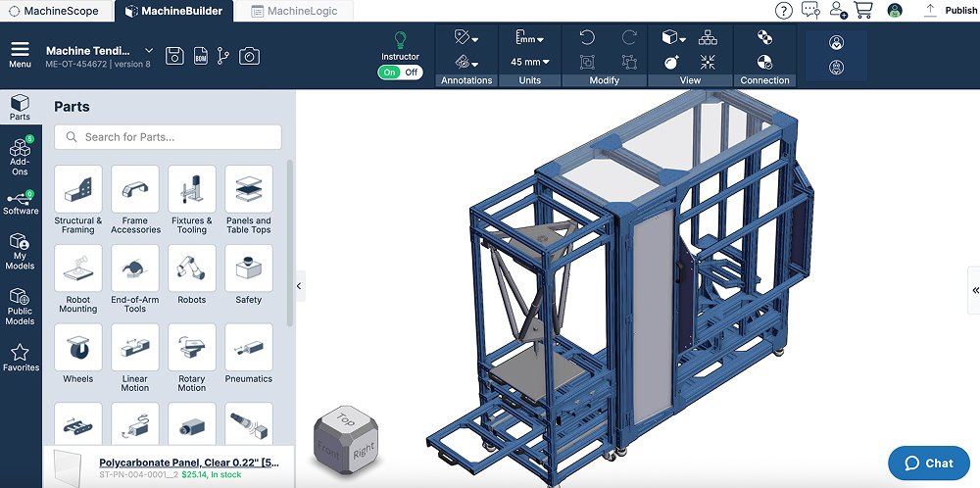Open Wheels category
Viewport: 980px width, 488px height.
tap(78, 353)
